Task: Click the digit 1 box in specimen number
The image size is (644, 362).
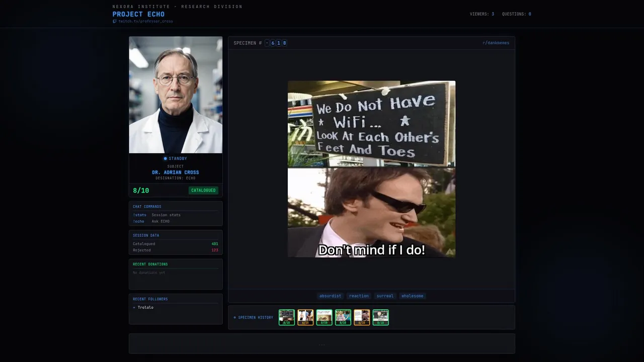Action: tap(279, 43)
